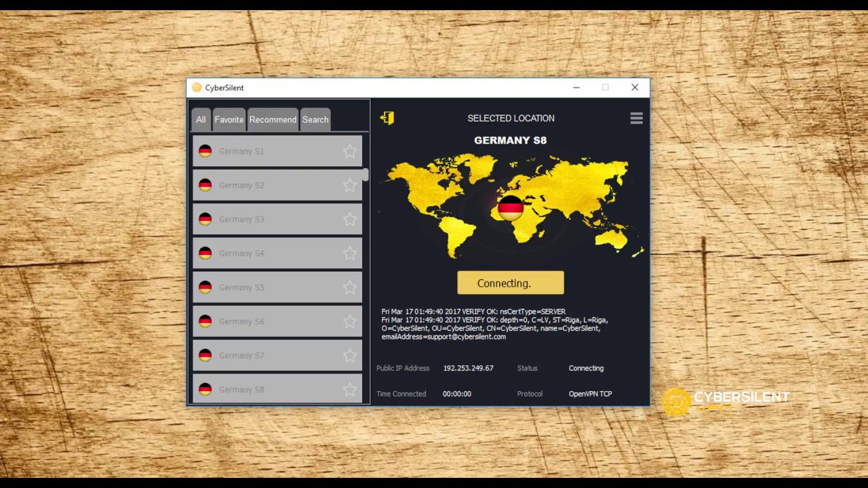Open the Search tab

point(315,119)
